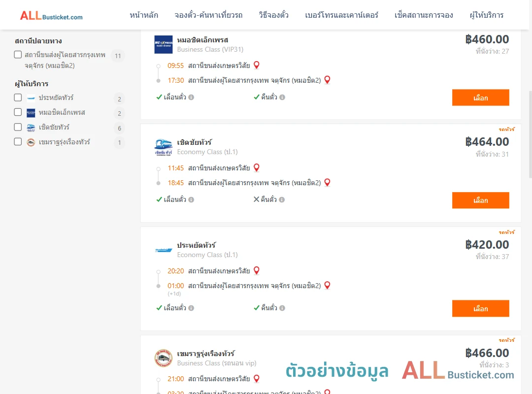The height and width of the screenshot is (394, 532).
Task: Tick the หมอชิต2 destination station checkbox
Action: tap(18, 55)
